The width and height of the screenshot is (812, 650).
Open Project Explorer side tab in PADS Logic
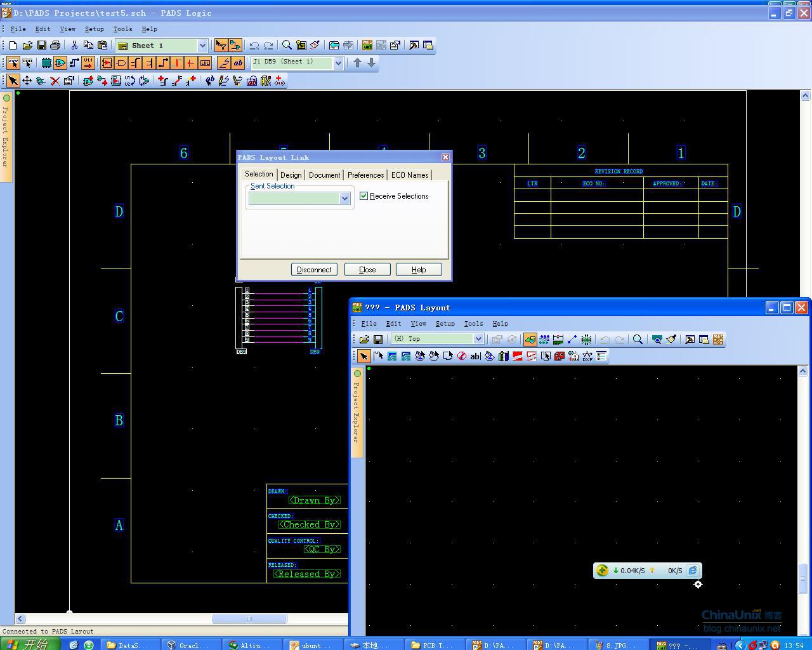6,136
